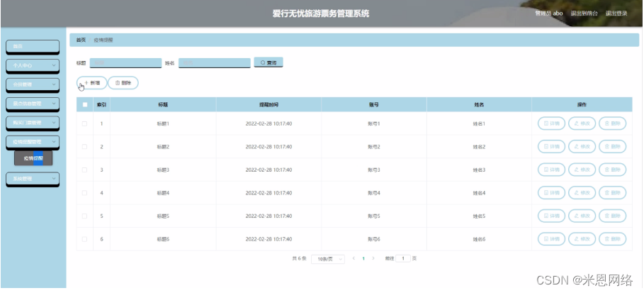Viewport: 644px width, 293px height.
Task: Click the 标题 column header
Action: (163, 104)
